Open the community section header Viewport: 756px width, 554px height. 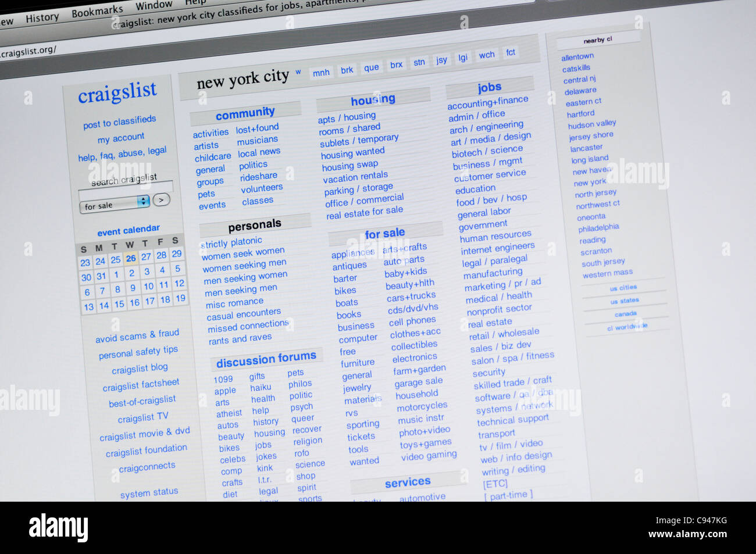click(245, 113)
